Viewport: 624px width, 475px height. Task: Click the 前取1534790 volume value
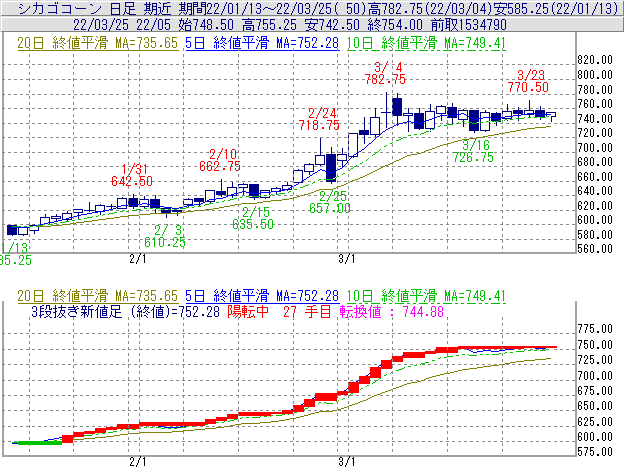click(x=469, y=25)
